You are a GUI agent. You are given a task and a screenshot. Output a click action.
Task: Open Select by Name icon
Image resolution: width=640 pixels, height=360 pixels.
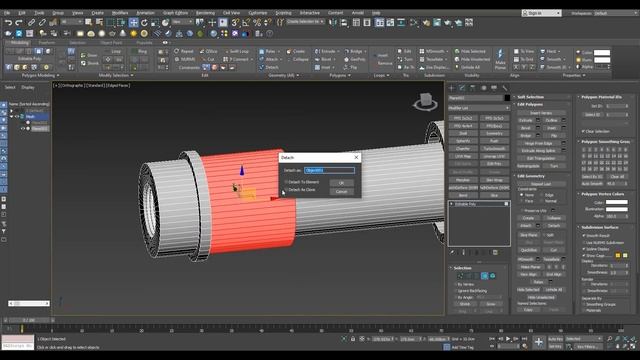point(99,22)
